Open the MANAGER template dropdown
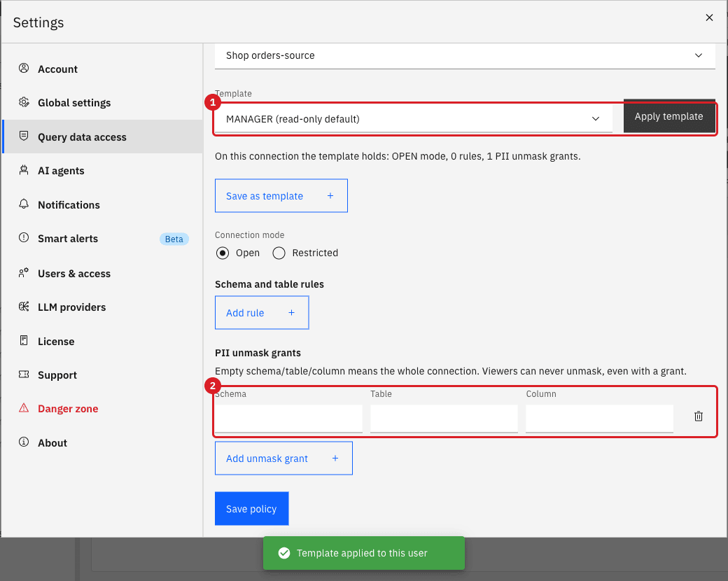The image size is (728, 581). [x=413, y=119]
